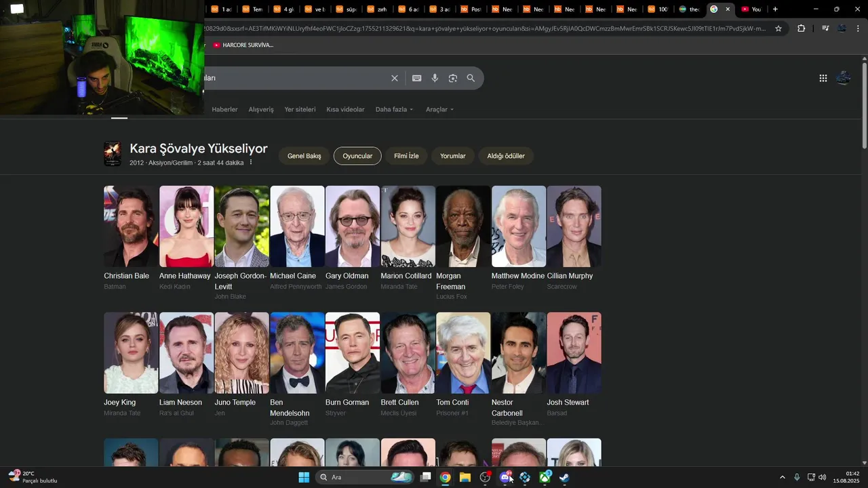
Task: Search by image with Google Lens icon
Action: pos(453,78)
